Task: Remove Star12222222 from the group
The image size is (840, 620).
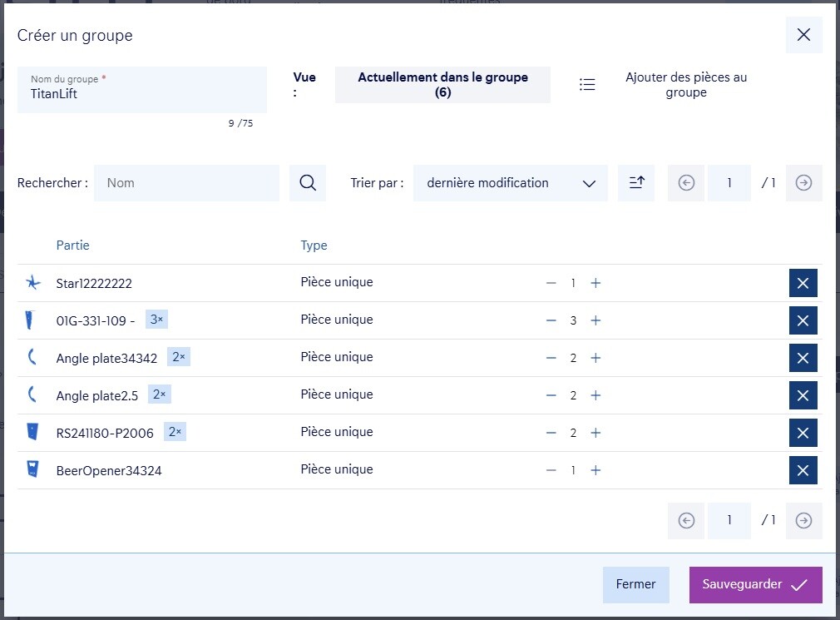Action: (803, 283)
